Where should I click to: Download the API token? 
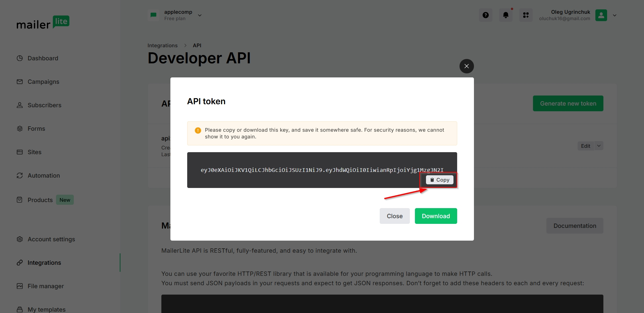[436, 216]
